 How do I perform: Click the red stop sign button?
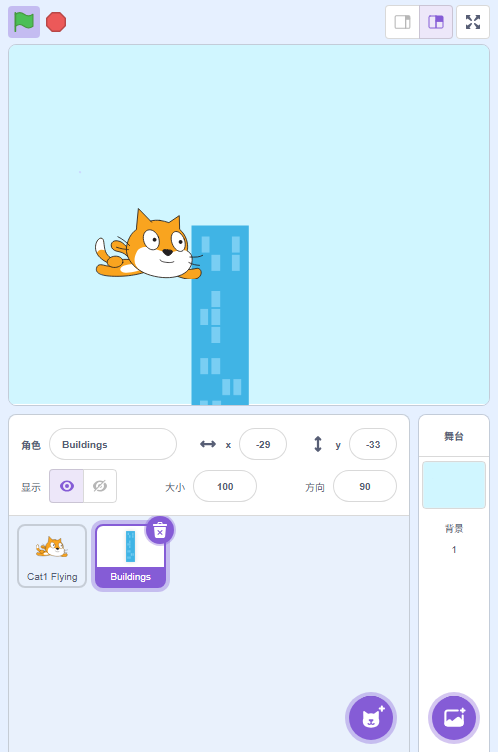(56, 22)
